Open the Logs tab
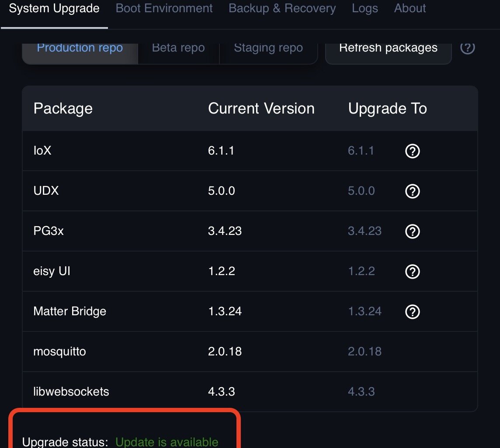 coord(365,8)
